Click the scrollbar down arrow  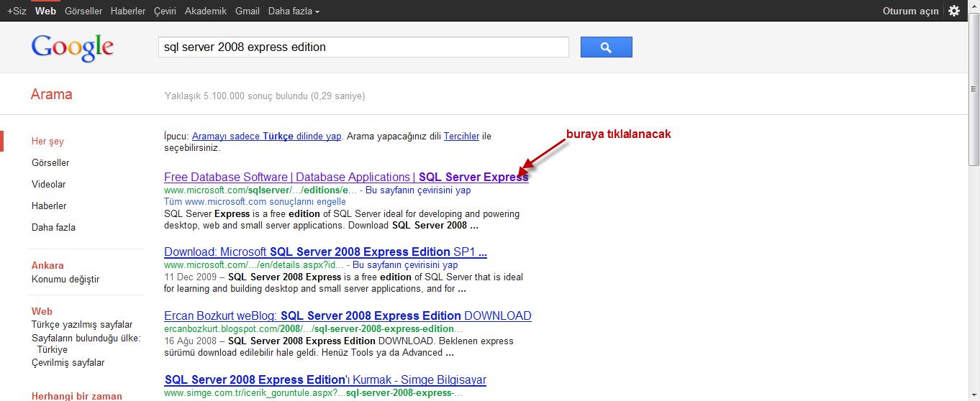[974, 395]
